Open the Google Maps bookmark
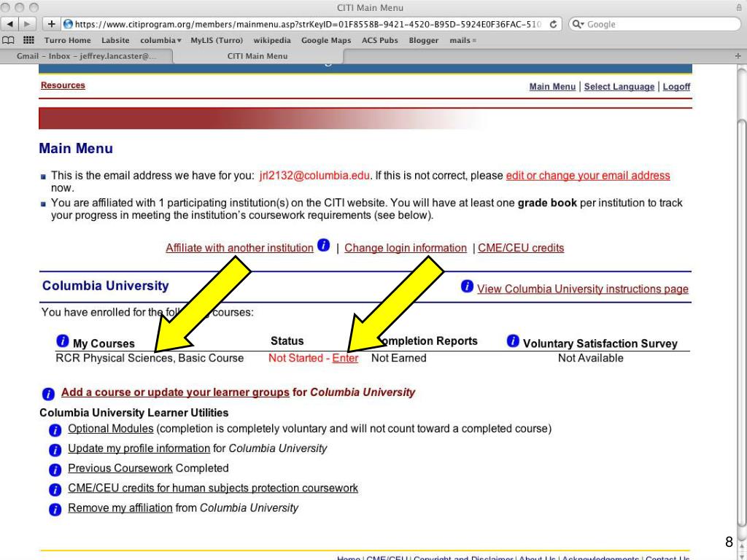This screenshot has width=747, height=560. pyautogui.click(x=326, y=41)
